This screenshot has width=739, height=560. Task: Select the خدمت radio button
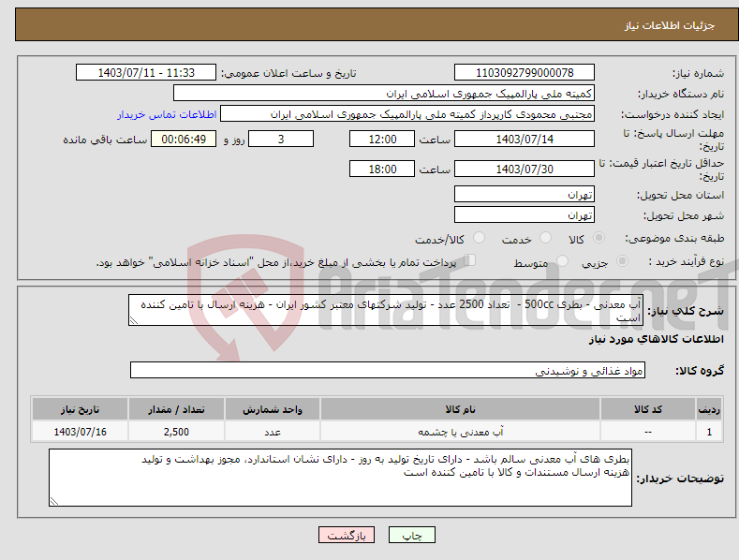coord(545,238)
